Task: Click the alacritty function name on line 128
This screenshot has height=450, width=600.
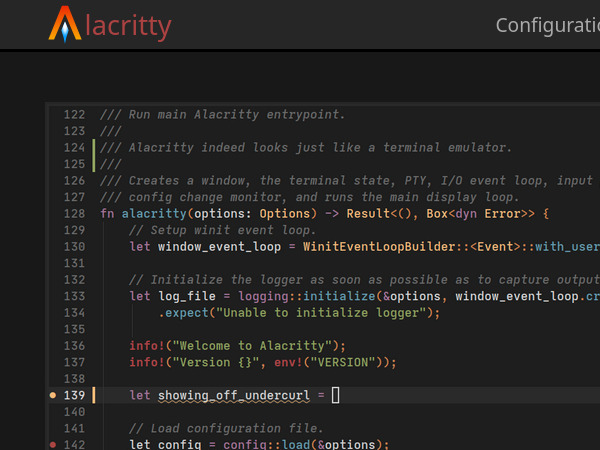Action: (154, 214)
